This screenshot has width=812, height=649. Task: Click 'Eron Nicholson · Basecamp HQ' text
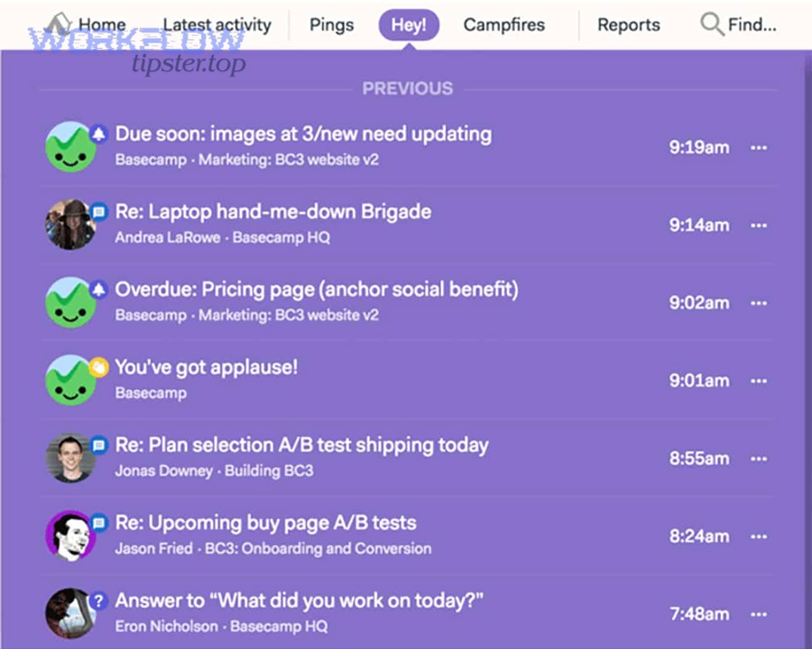pyautogui.click(x=222, y=626)
